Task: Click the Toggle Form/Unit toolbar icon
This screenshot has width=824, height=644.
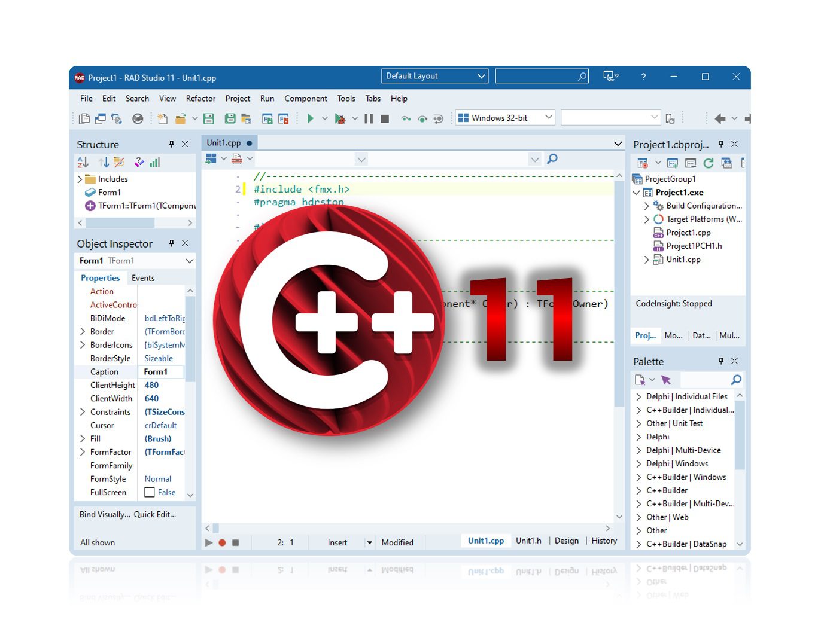Action: click(x=117, y=118)
